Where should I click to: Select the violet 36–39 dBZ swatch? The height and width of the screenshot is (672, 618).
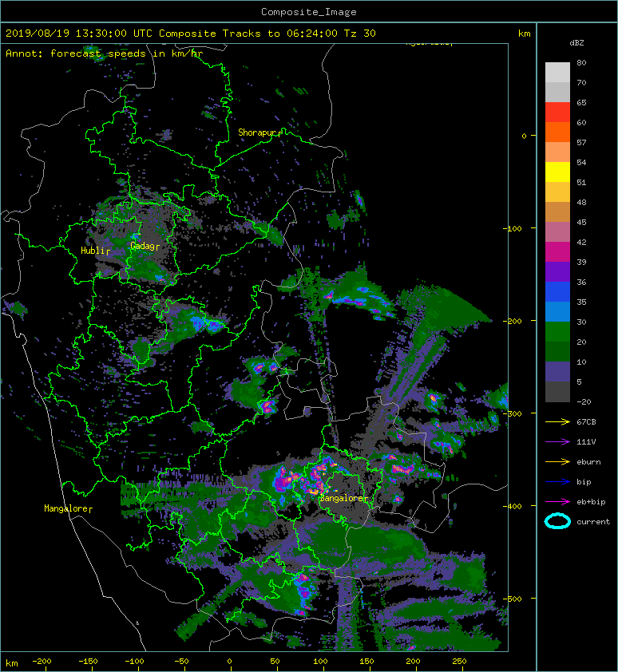coord(557,271)
